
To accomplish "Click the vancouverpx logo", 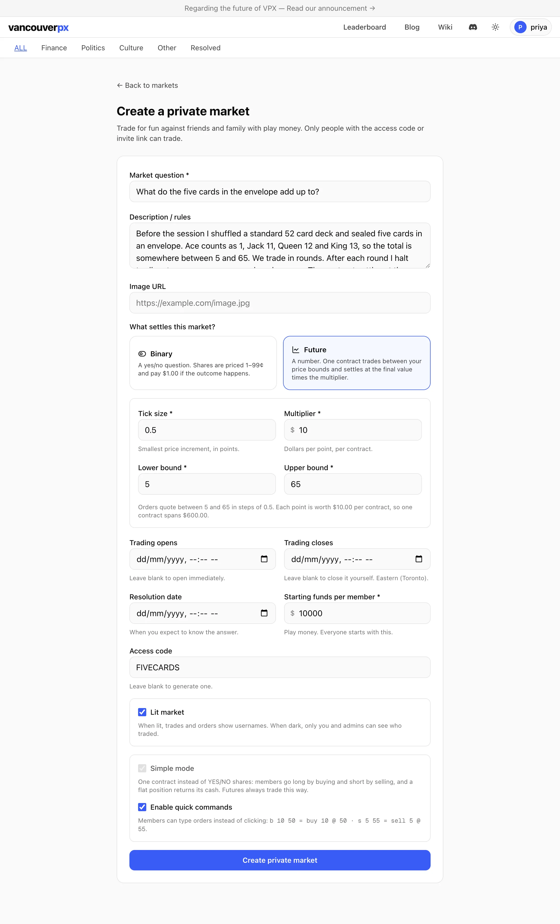I will coord(38,27).
